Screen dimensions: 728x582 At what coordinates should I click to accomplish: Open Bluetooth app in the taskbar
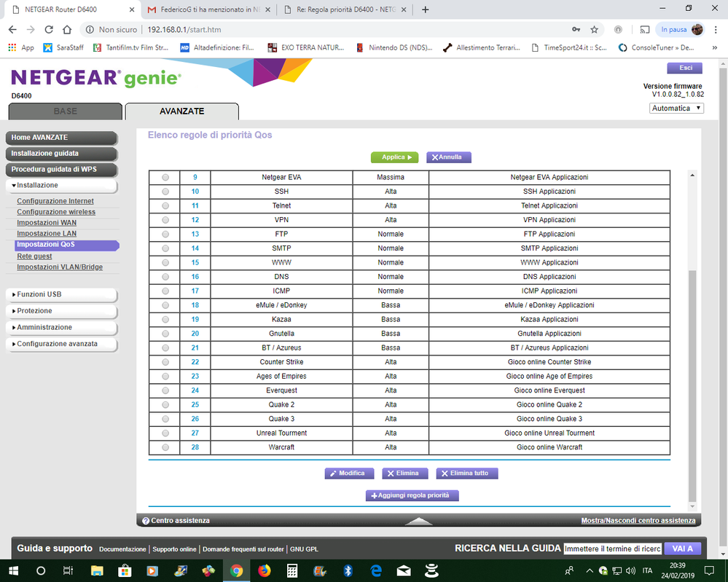tap(348, 571)
